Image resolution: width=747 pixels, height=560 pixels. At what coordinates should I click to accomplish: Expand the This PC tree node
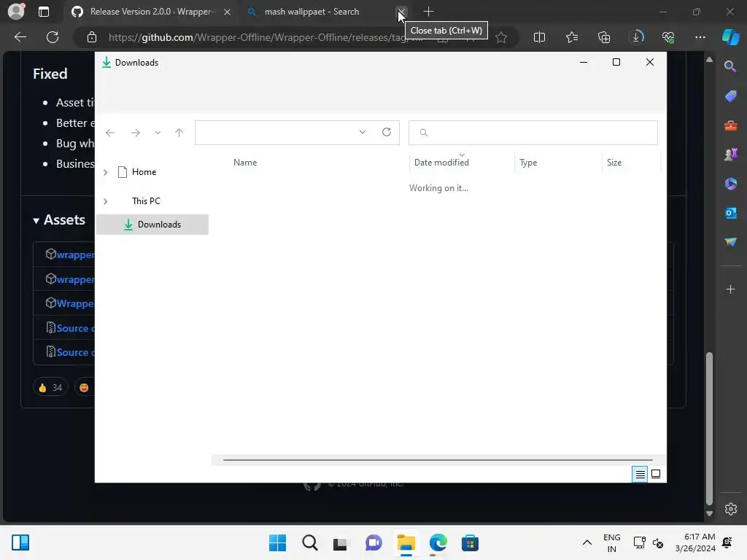[105, 201]
